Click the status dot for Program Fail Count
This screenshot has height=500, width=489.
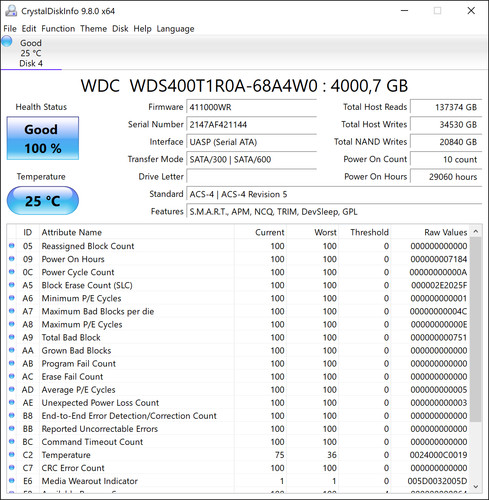tap(12, 363)
